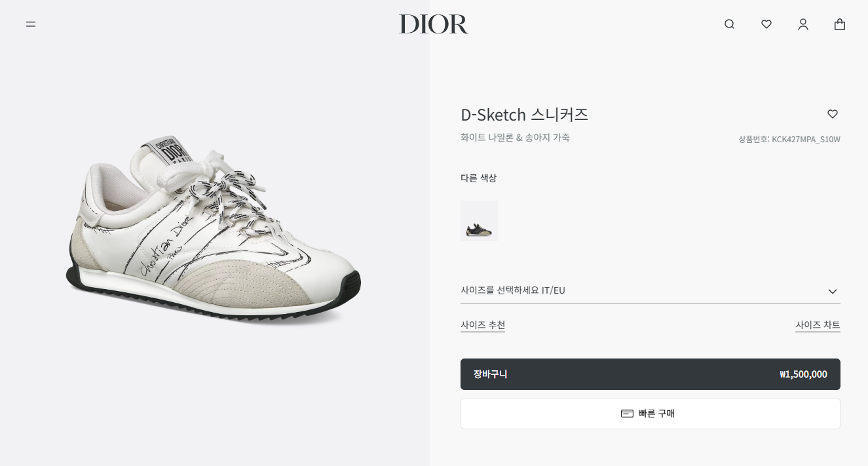Click the 빠른 구매 quick buy button
This screenshot has width=868, height=466.
[x=651, y=414]
